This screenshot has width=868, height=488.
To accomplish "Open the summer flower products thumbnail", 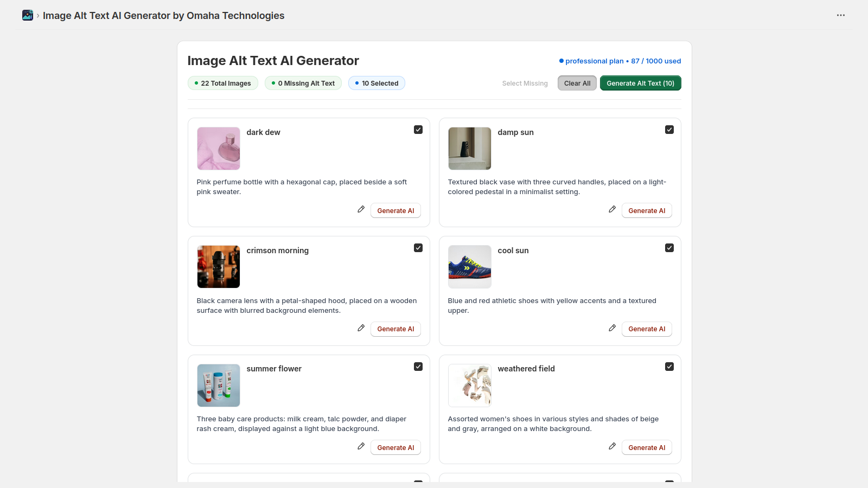I will tap(219, 386).
